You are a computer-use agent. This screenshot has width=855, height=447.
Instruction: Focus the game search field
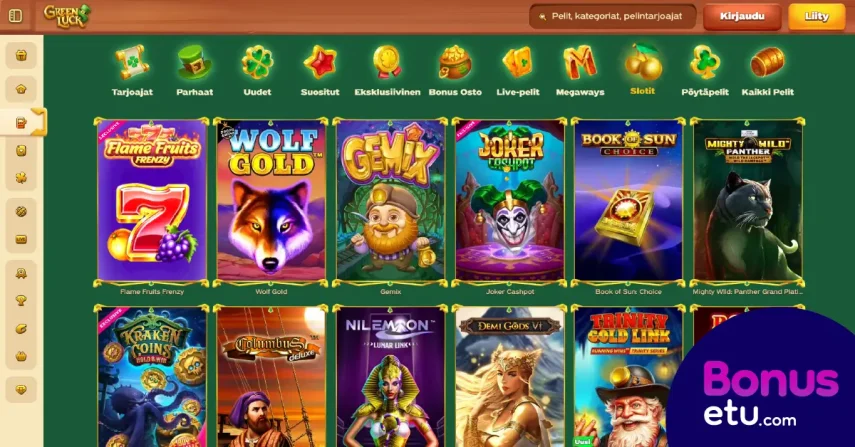[612, 16]
